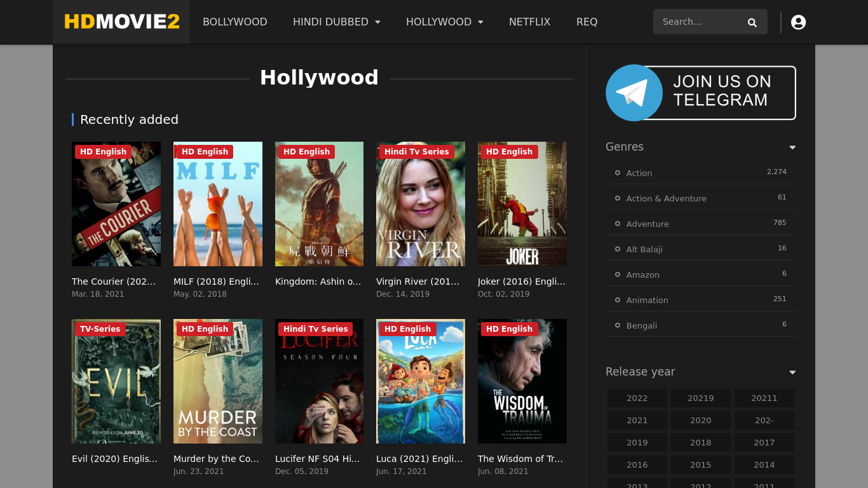Collapse the Genres section arrow

click(792, 147)
